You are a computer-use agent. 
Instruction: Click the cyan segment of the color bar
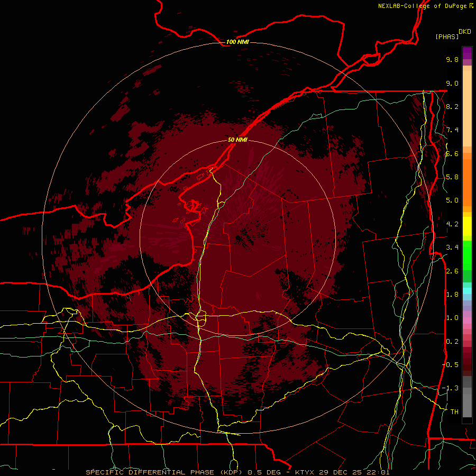[x=467, y=291]
